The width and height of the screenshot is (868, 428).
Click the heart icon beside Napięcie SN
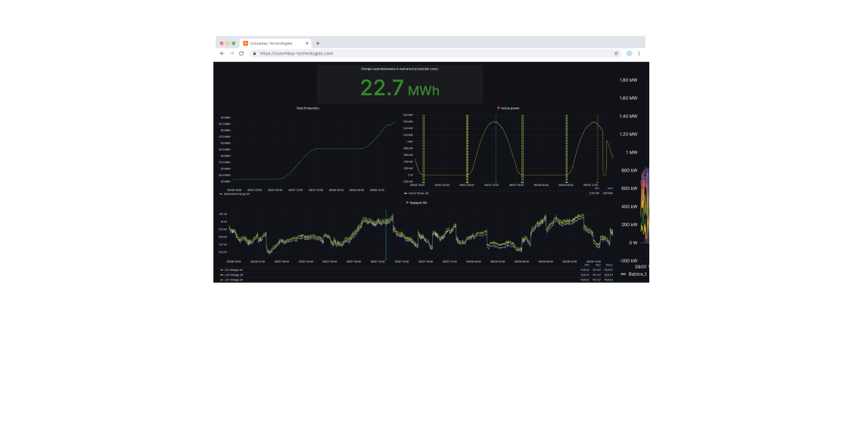coord(407,203)
